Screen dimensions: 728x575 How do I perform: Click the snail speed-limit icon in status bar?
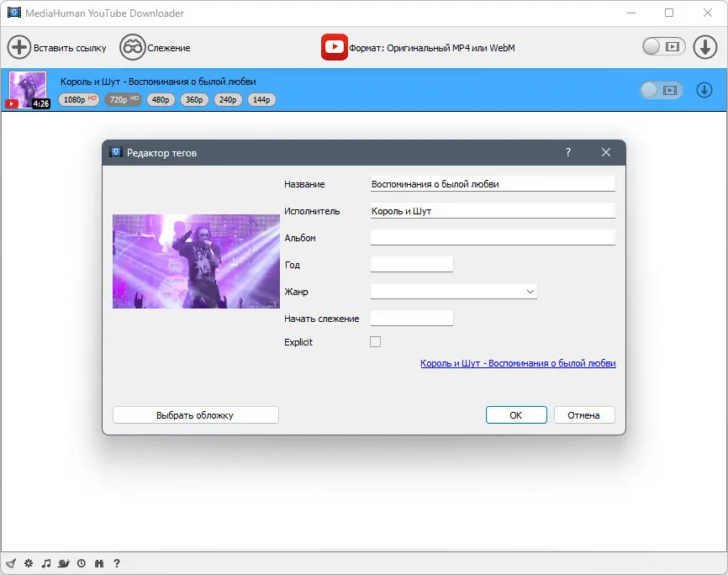(x=64, y=563)
